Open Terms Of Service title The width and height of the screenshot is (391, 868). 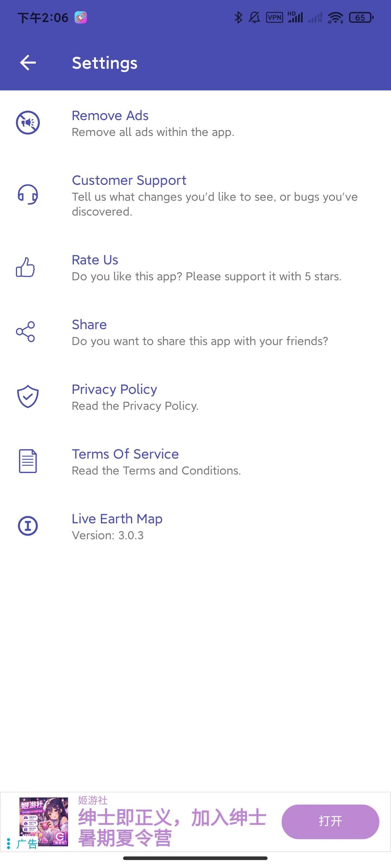coord(125,454)
